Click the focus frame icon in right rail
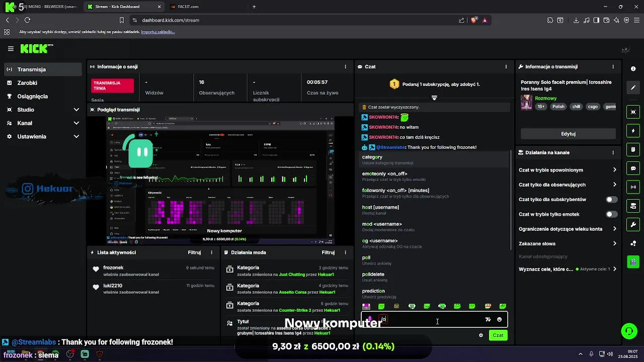 (633, 112)
